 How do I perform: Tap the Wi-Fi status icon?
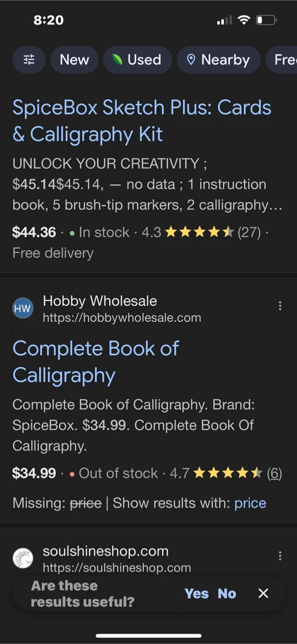click(x=244, y=20)
